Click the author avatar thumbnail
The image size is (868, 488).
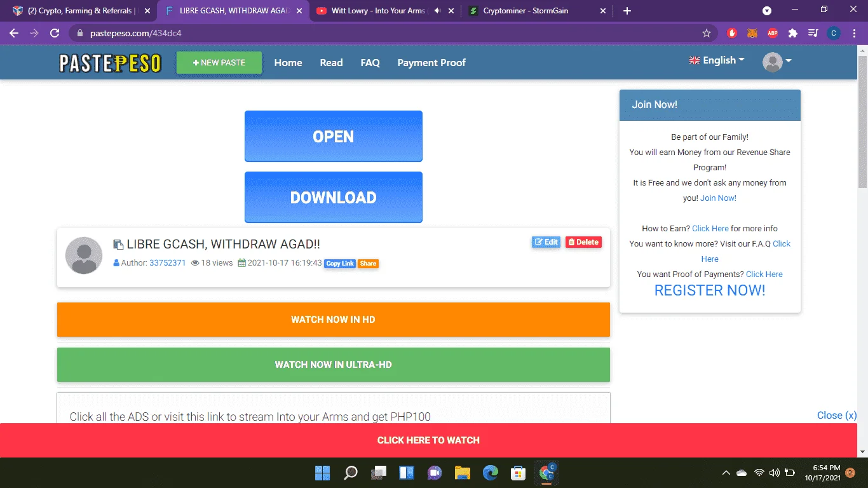pyautogui.click(x=84, y=255)
